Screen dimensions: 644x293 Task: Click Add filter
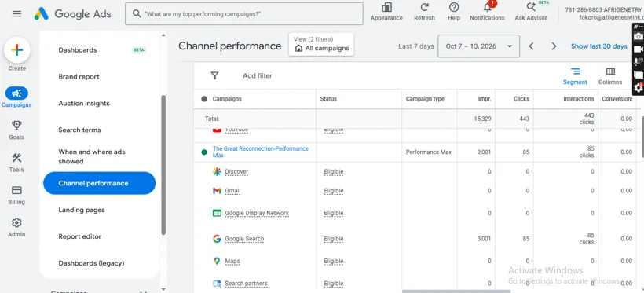tap(258, 75)
